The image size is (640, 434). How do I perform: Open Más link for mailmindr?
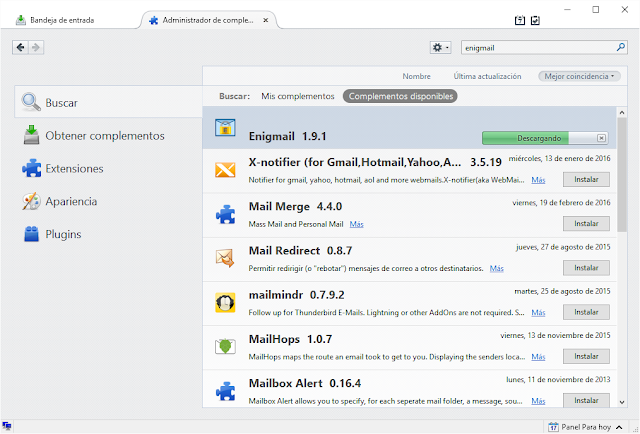coord(538,313)
